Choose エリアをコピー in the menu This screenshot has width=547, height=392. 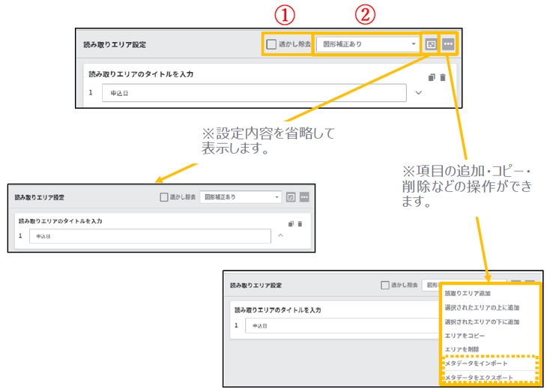[465, 335]
